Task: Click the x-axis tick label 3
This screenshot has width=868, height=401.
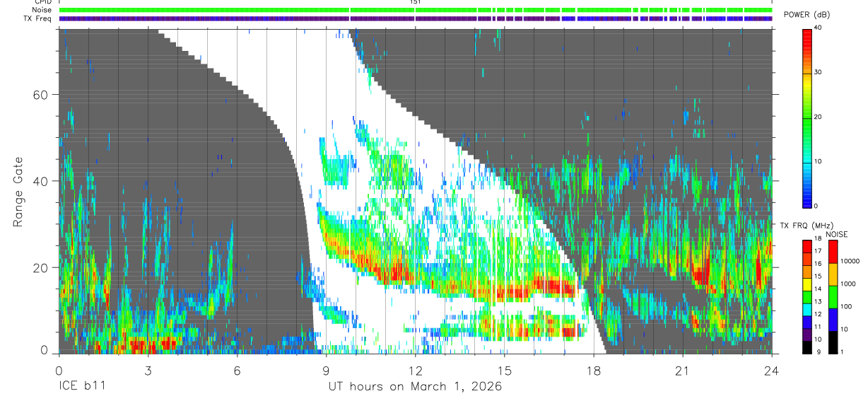Action: click(x=148, y=370)
